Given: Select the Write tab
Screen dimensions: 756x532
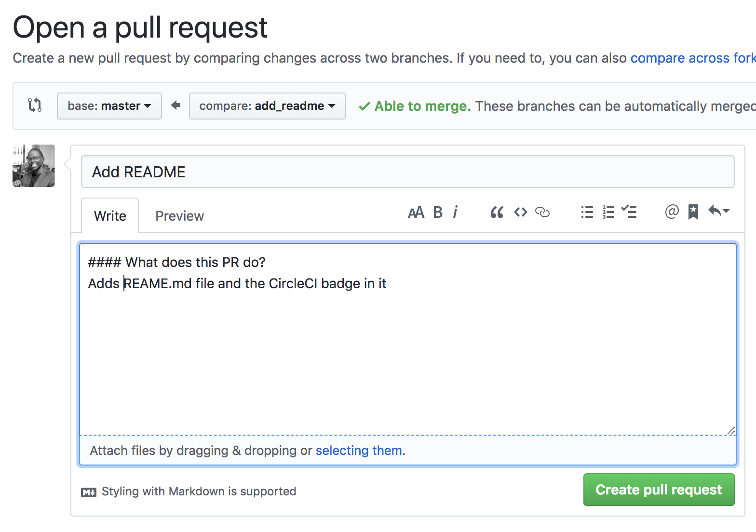Looking at the screenshot, I should [x=110, y=216].
